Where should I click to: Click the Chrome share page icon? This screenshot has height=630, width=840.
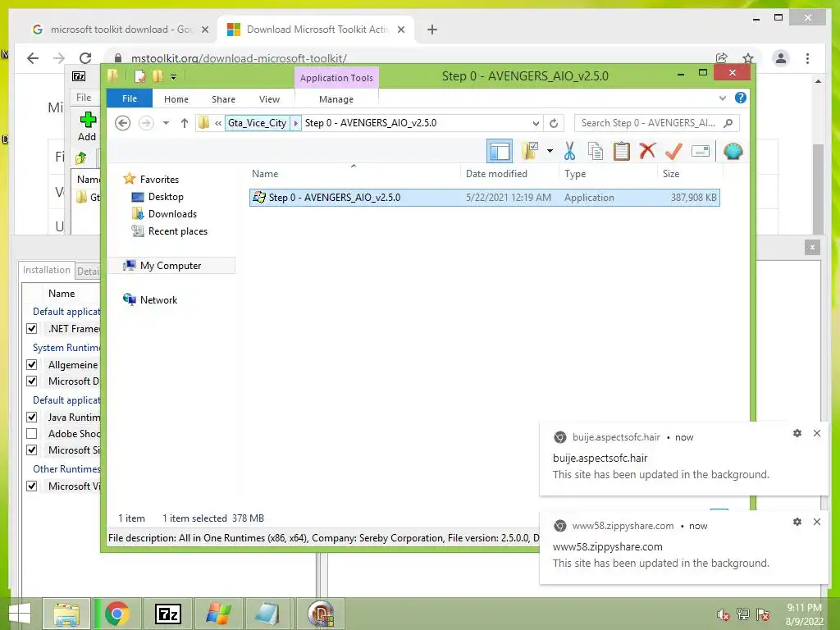[x=722, y=58]
